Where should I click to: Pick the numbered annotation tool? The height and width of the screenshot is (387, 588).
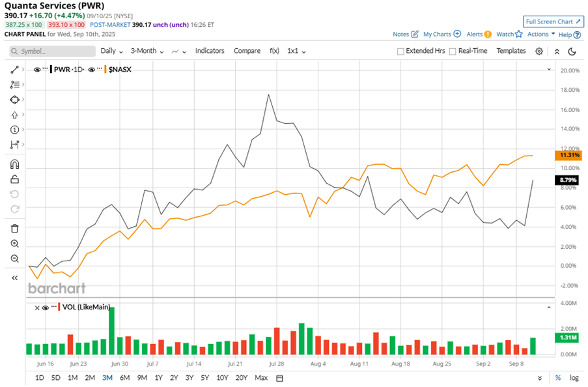click(x=14, y=130)
